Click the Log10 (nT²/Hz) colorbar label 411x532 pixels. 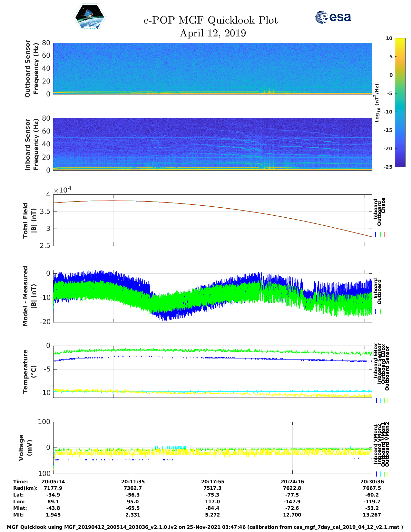(377, 103)
